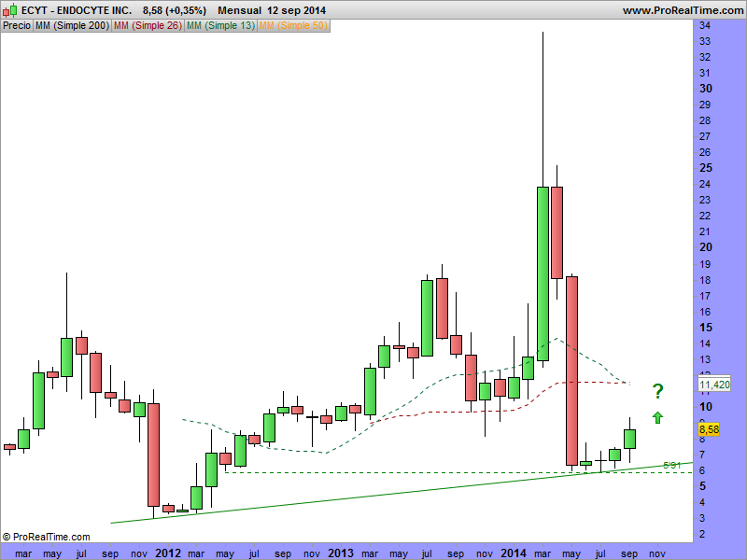Viewport: 747px width, 560px height.
Task: Select the last green candle of September 2014
Action: [x=629, y=439]
